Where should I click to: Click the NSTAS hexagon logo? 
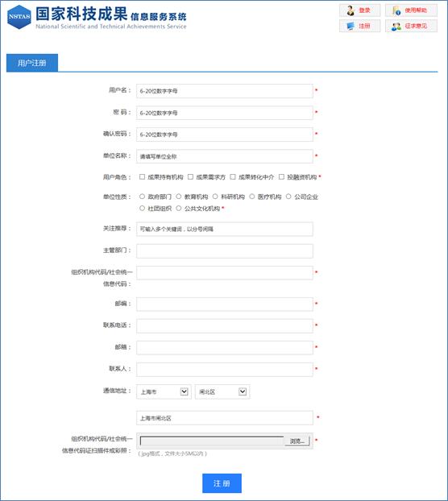click(x=19, y=17)
